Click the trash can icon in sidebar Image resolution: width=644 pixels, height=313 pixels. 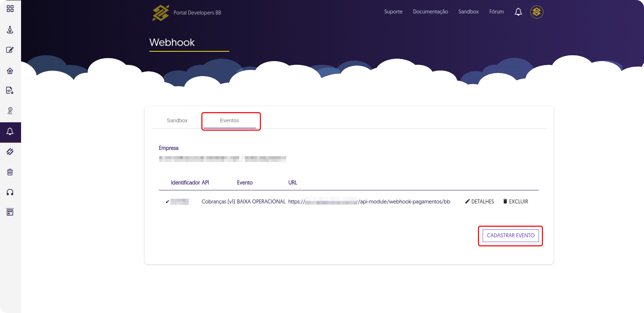[x=10, y=172]
